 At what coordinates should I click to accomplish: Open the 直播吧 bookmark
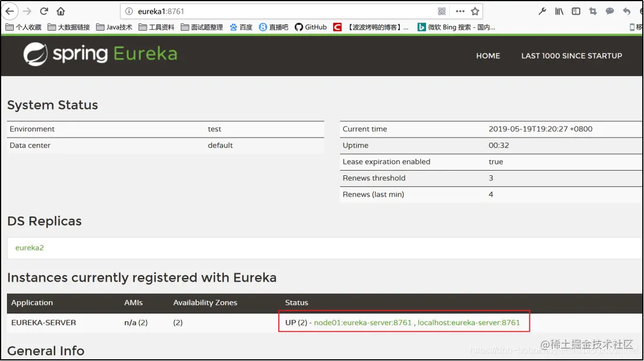coord(274,27)
